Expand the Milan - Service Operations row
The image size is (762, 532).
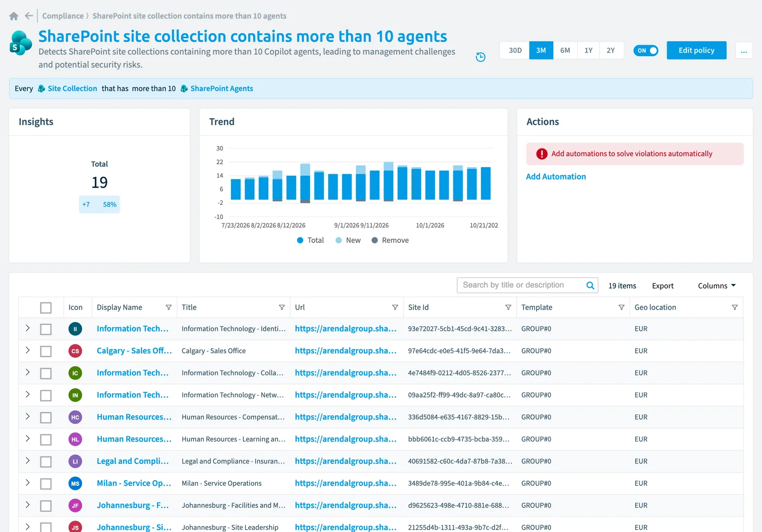(x=28, y=482)
